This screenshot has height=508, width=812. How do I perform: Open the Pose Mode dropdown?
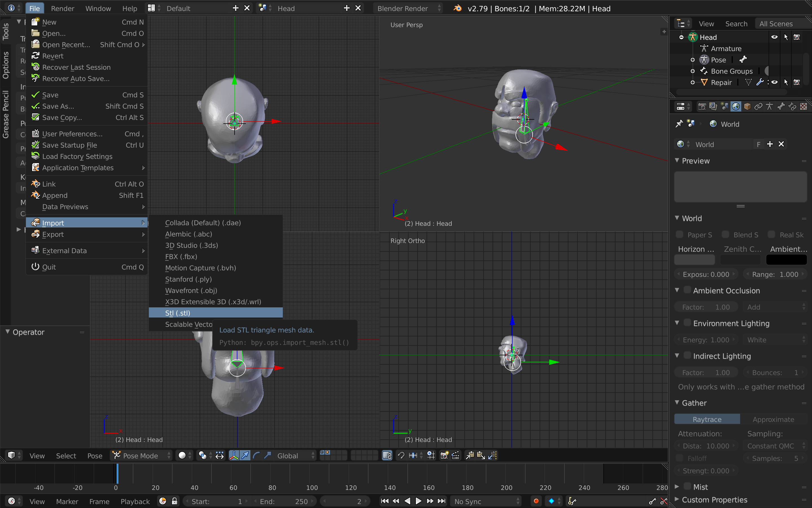click(141, 456)
